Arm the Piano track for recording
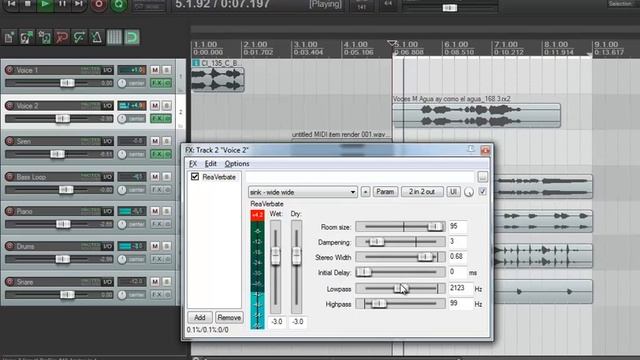The width and height of the screenshot is (640, 360). click(x=9, y=211)
